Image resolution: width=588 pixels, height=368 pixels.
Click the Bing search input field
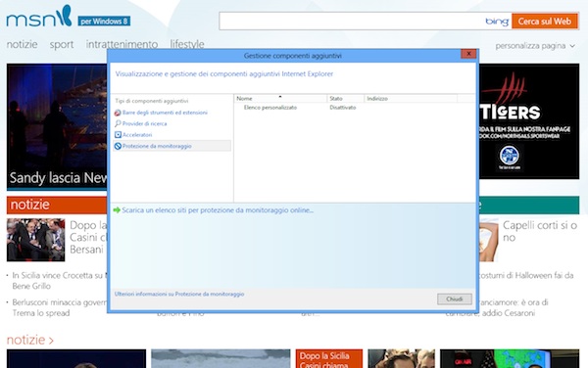click(352, 21)
